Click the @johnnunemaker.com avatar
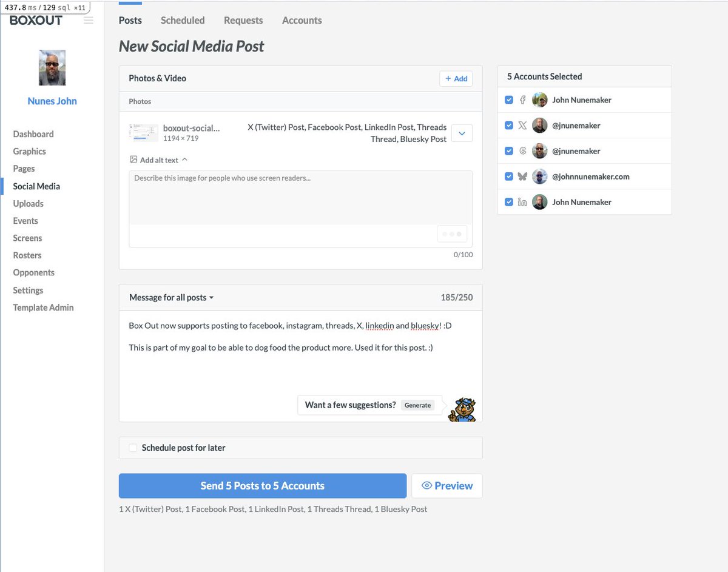 pos(540,177)
